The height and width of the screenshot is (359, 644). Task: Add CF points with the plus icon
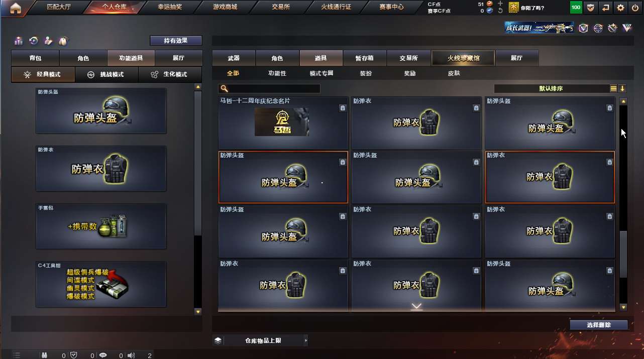coord(500,4)
